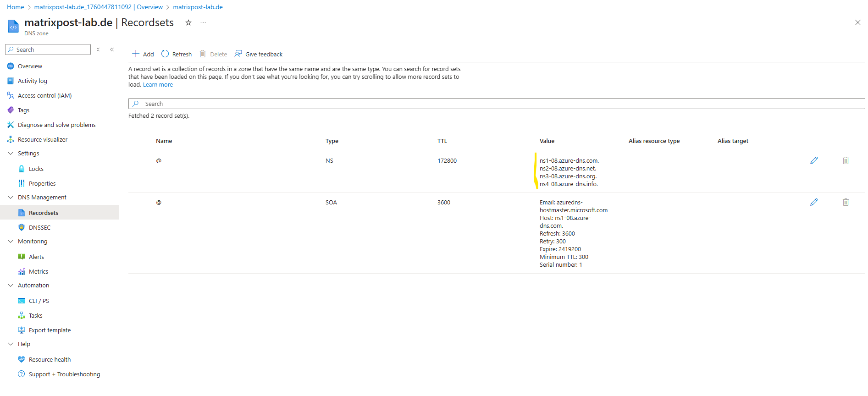Click the Name column header
The image size is (868, 396).
(x=164, y=141)
